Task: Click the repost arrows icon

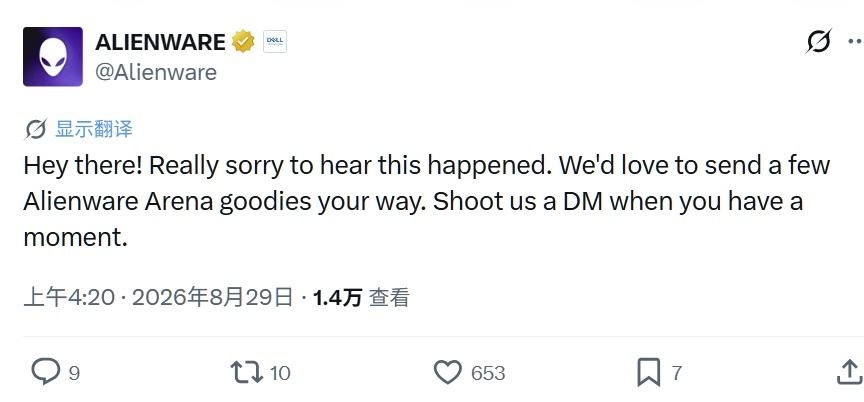Action: (x=246, y=372)
